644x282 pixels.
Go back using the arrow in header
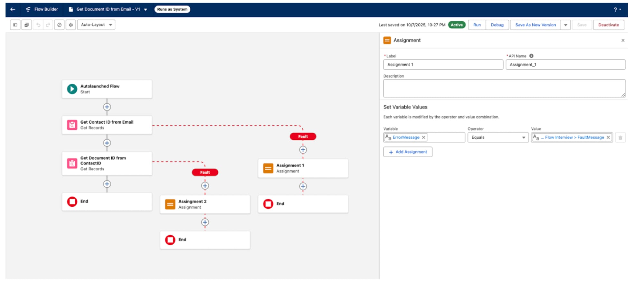point(13,9)
